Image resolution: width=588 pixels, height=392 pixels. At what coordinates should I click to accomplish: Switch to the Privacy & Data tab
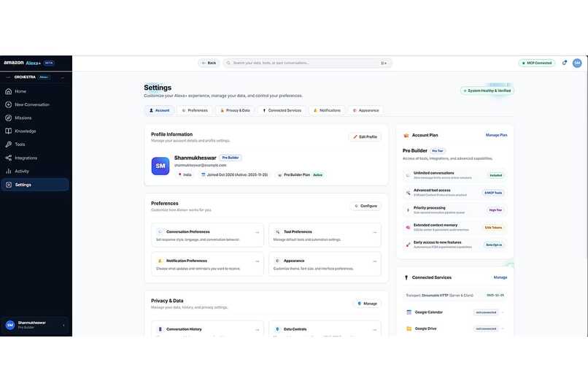coord(235,110)
